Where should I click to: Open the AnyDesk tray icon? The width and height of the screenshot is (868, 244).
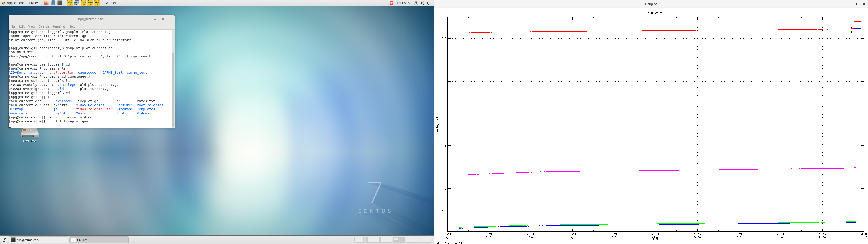(x=391, y=3)
